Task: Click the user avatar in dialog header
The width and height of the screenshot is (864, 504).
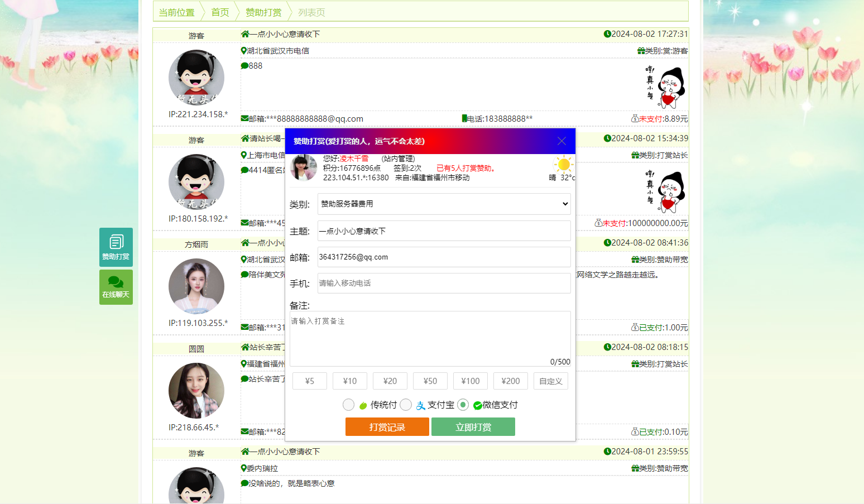Action: (x=304, y=167)
